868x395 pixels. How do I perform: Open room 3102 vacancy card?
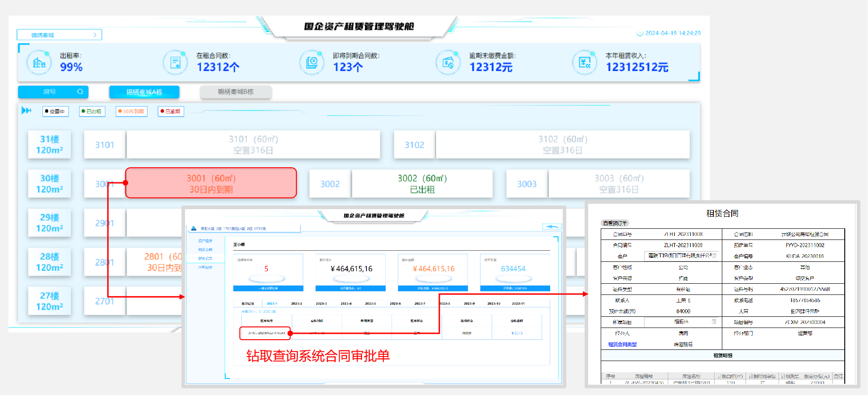pos(563,145)
